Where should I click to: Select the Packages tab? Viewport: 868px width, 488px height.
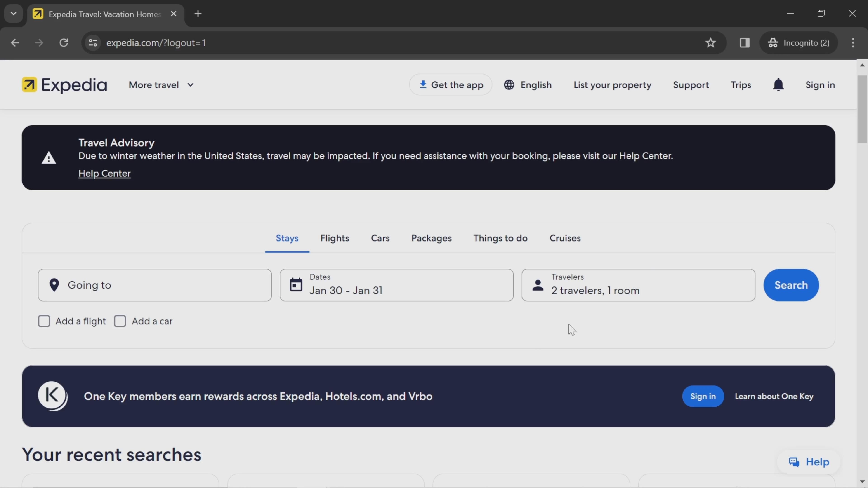point(432,238)
